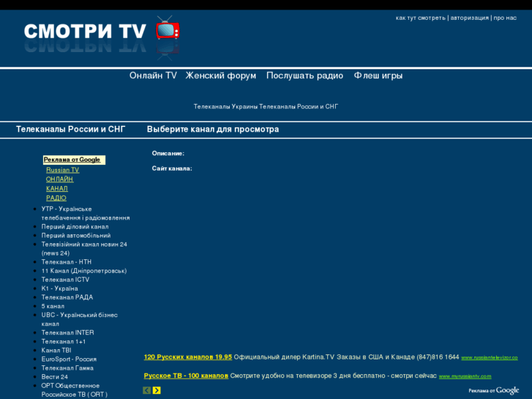
Task: Open 'Русское ТВ - 100 каналов' ad
Action: coord(186,376)
